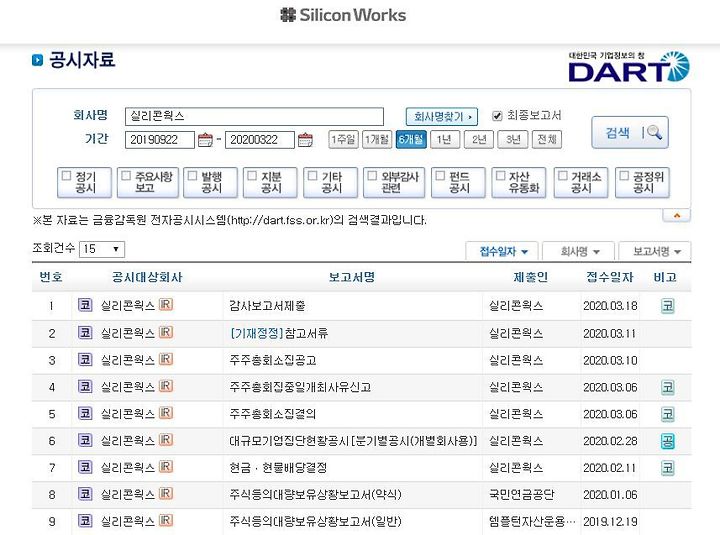Click the 회사명찾기 button
Screen dimensions: 720x535
(x=442, y=117)
